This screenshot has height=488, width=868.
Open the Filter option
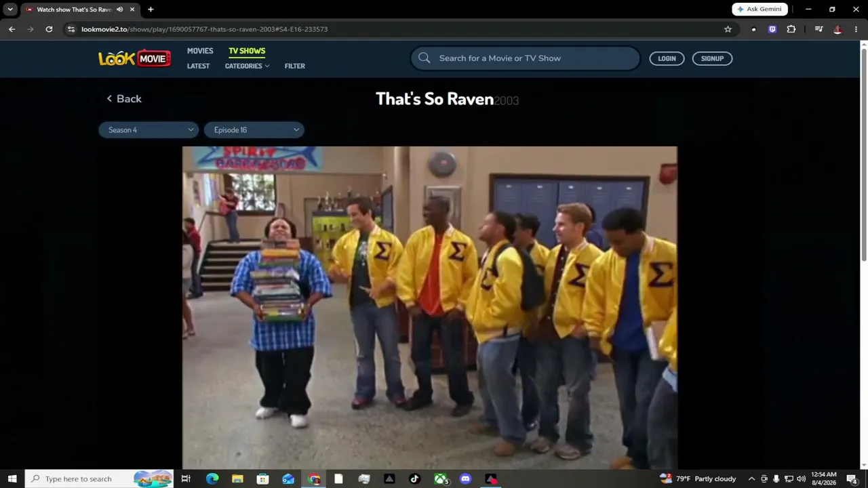[295, 66]
